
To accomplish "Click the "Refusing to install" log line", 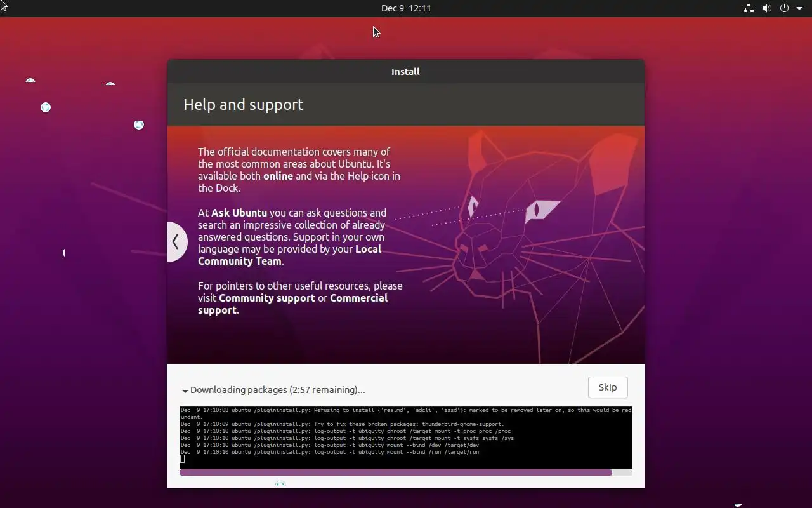I will 406,413.
